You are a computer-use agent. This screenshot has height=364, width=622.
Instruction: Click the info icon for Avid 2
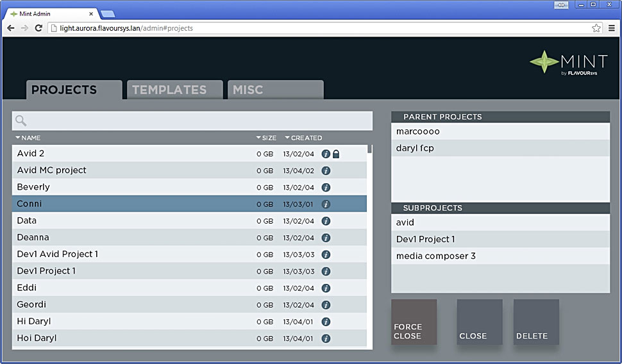(x=326, y=154)
